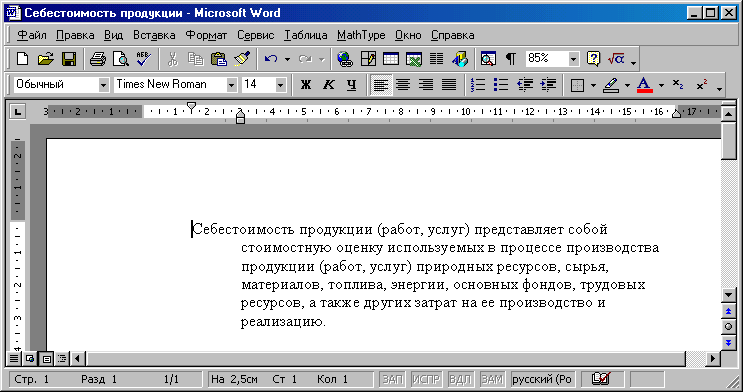The height and width of the screenshot is (392, 743).
Task: Print the document via printer icon
Action: 98,59
